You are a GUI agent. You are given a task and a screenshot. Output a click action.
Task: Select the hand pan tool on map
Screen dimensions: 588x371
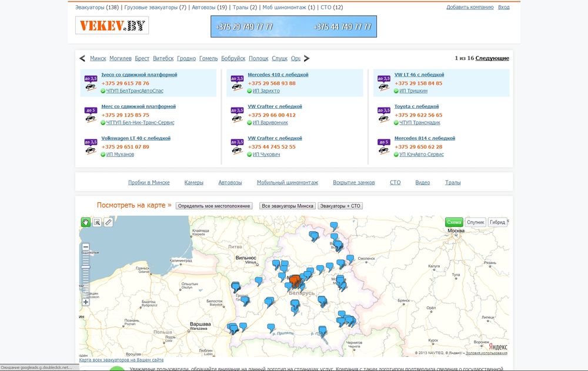click(85, 222)
